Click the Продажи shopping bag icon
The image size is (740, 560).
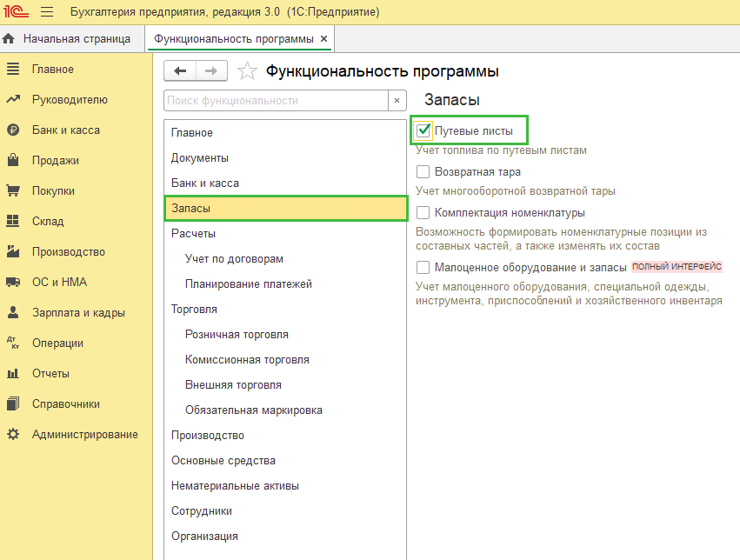coord(13,160)
